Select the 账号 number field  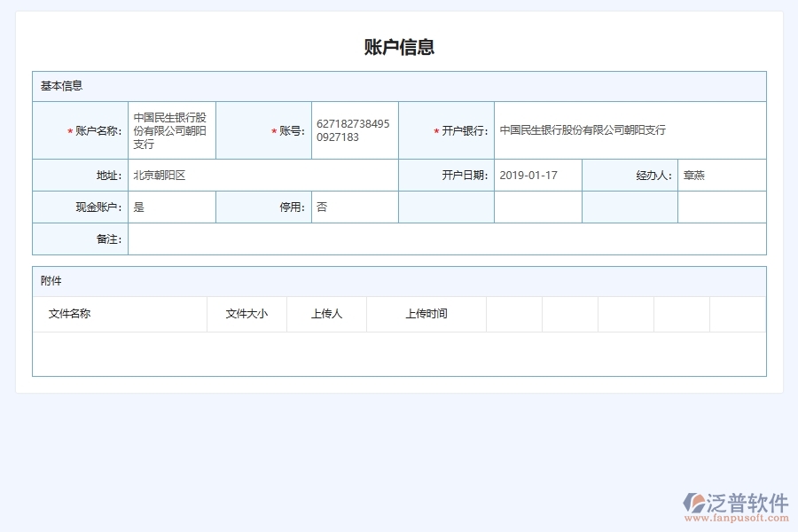[352, 129]
